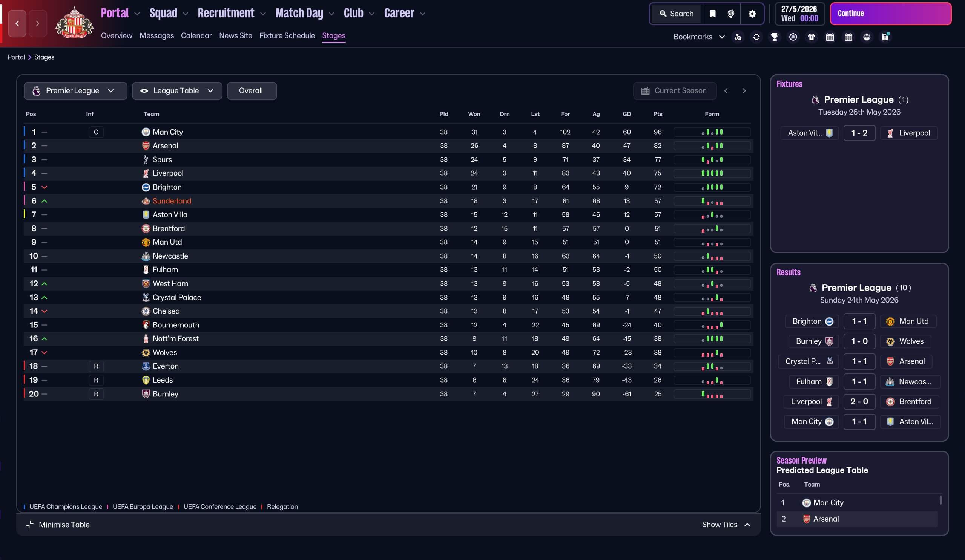Image resolution: width=965 pixels, height=560 pixels.
Task: Click the bookmark flag icon
Action: pyautogui.click(x=712, y=14)
